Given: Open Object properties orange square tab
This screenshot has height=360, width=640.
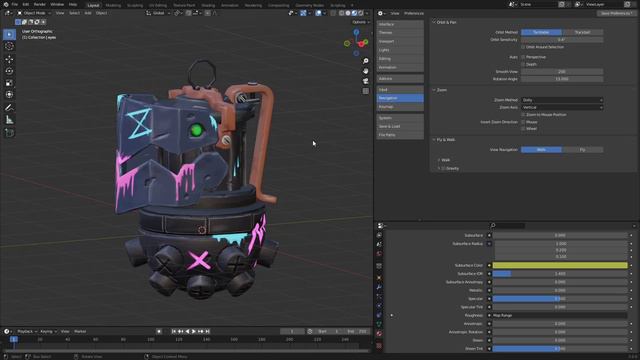Looking at the screenshot, I should 379,278.
